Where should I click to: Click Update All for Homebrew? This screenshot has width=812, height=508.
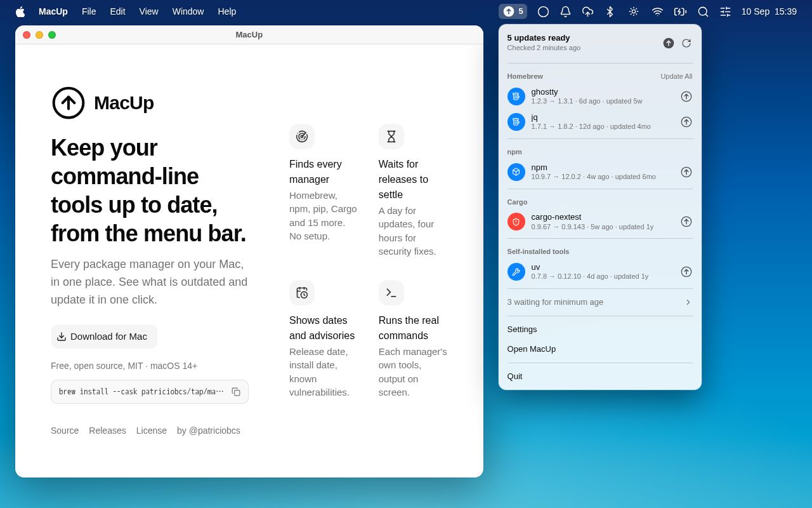click(676, 76)
